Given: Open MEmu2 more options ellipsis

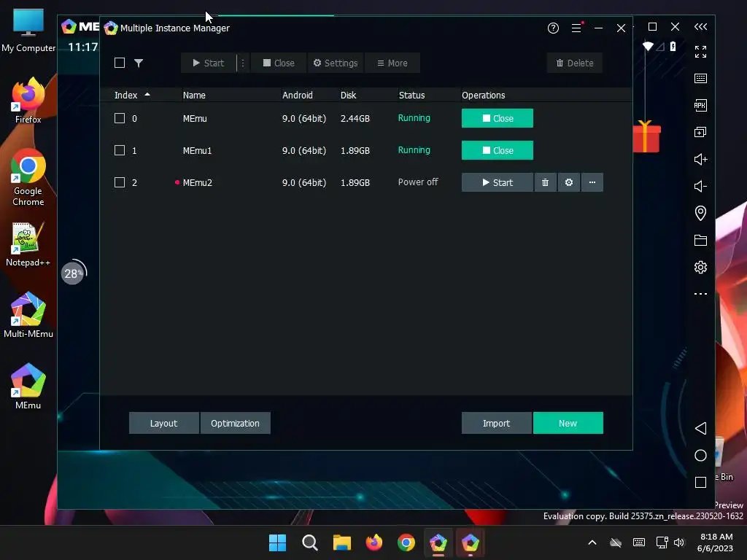Looking at the screenshot, I should (x=592, y=182).
